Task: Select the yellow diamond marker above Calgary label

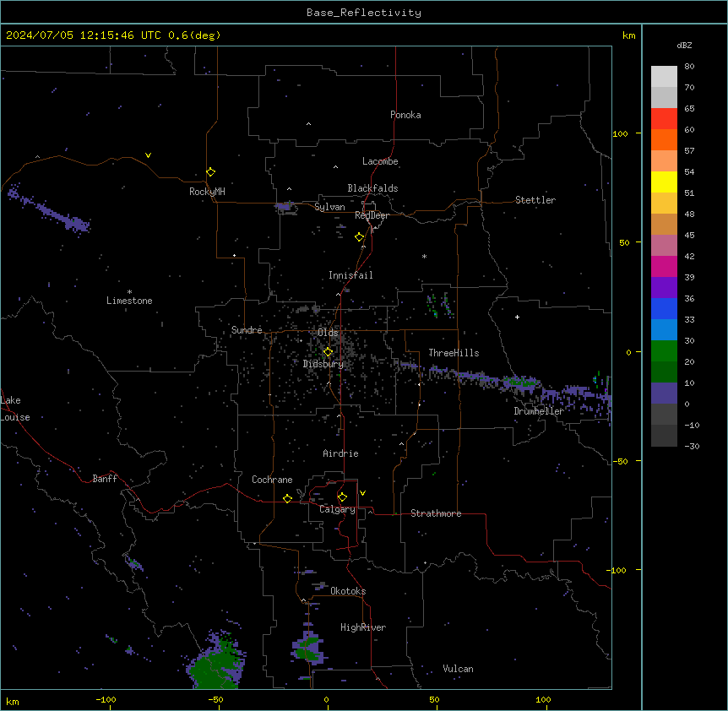Action: pos(342,497)
